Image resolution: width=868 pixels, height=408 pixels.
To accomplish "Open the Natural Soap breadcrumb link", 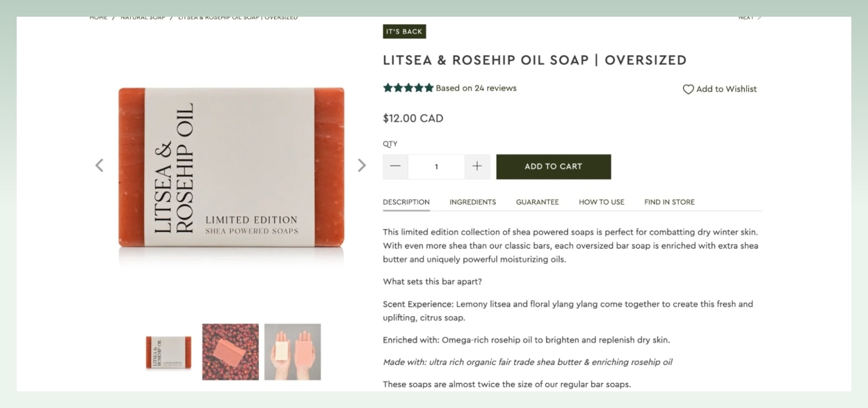I will tap(143, 17).
